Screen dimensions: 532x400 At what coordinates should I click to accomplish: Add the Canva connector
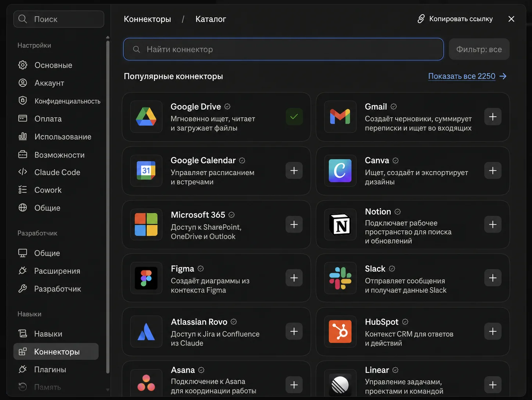(493, 170)
